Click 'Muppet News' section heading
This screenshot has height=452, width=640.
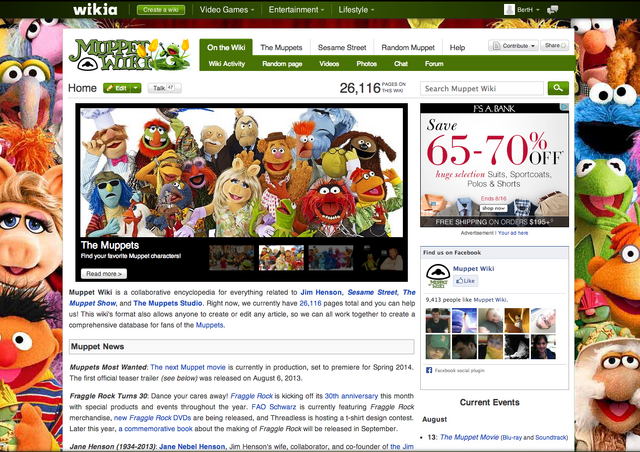[98, 347]
